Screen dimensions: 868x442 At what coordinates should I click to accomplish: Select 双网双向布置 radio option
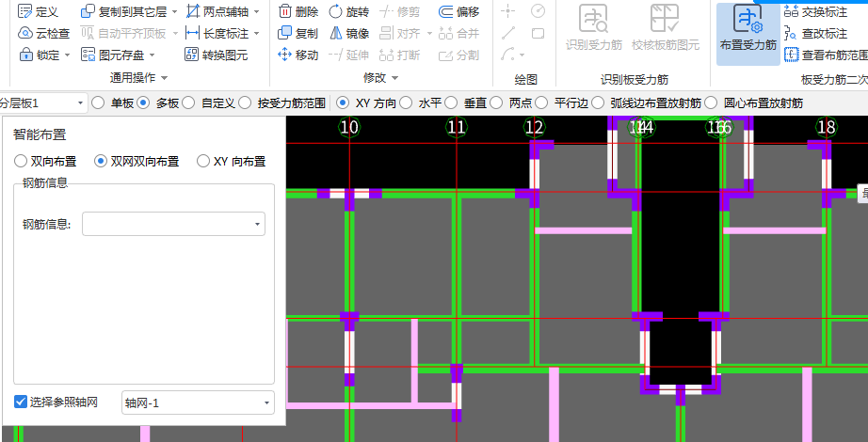pyautogui.click(x=100, y=162)
